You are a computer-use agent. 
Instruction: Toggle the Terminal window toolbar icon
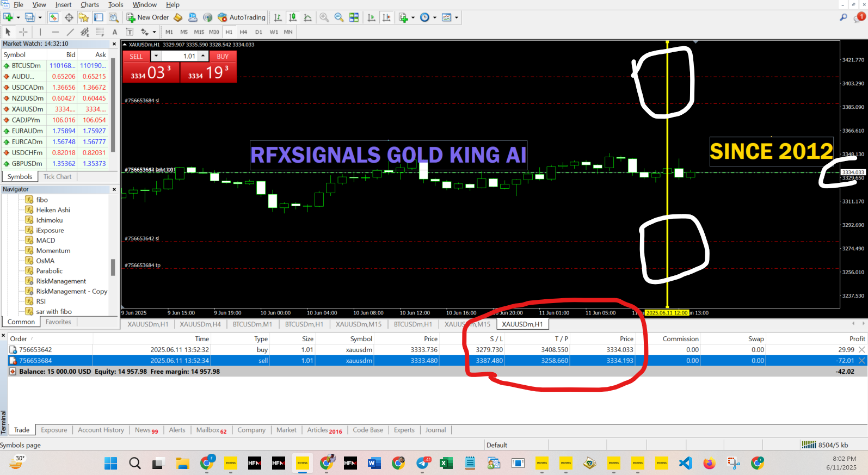point(99,17)
